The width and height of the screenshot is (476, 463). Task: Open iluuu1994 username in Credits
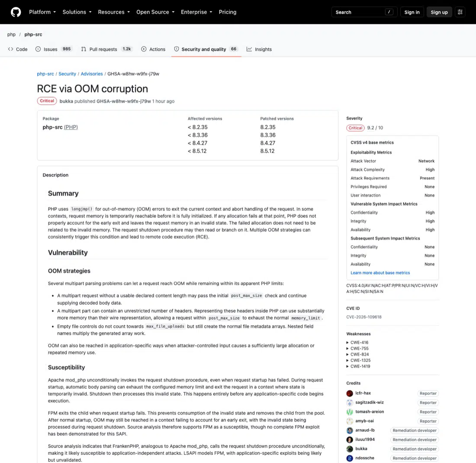(x=365, y=439)
